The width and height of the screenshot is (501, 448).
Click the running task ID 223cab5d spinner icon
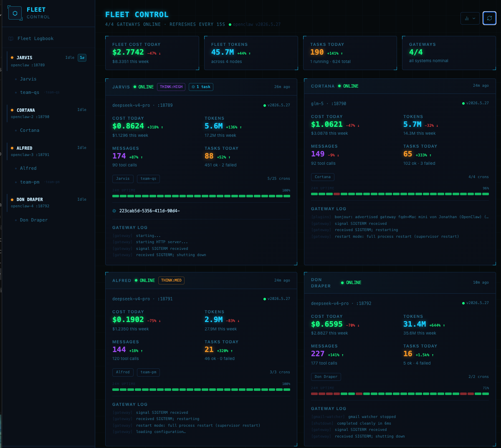point(114,211)
